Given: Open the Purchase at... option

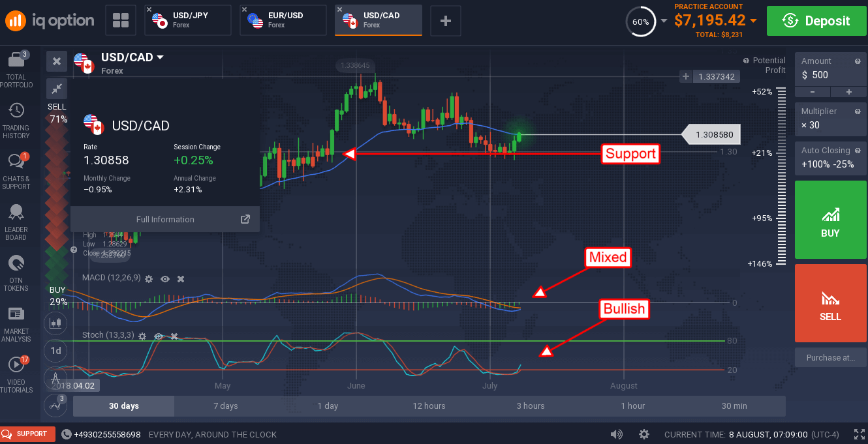Looking at the screenshot, I should pyautogui.click(x=831, y=357).
